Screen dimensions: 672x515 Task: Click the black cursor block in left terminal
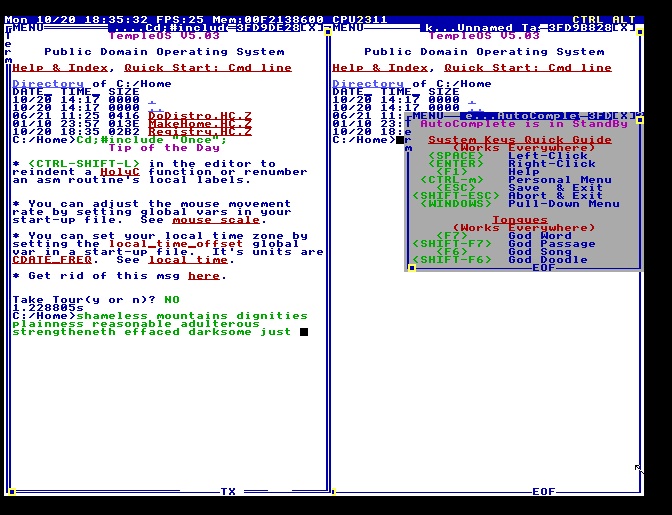[x=304, y=332]
